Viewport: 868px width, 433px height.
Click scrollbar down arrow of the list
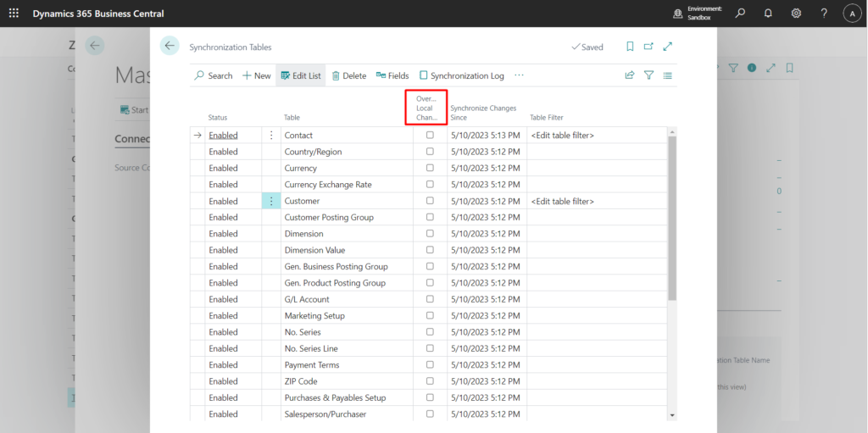point(672,414)
